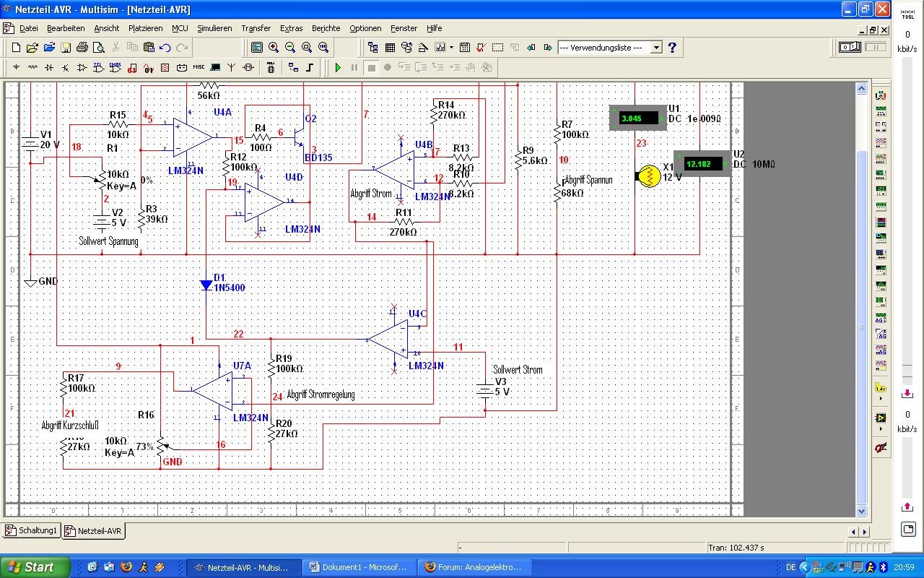
Task: Open the Bearbeiten menu
Action: (x=66, y=28)
